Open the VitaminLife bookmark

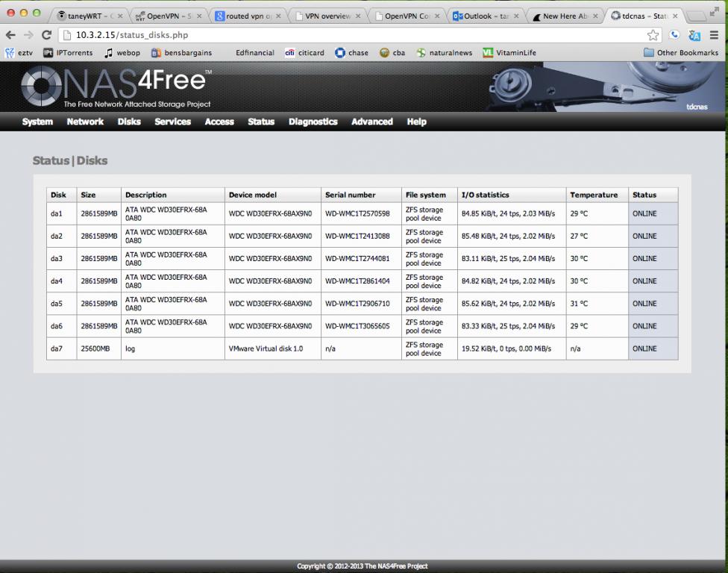pyautogui.click(x=509, y=53)
